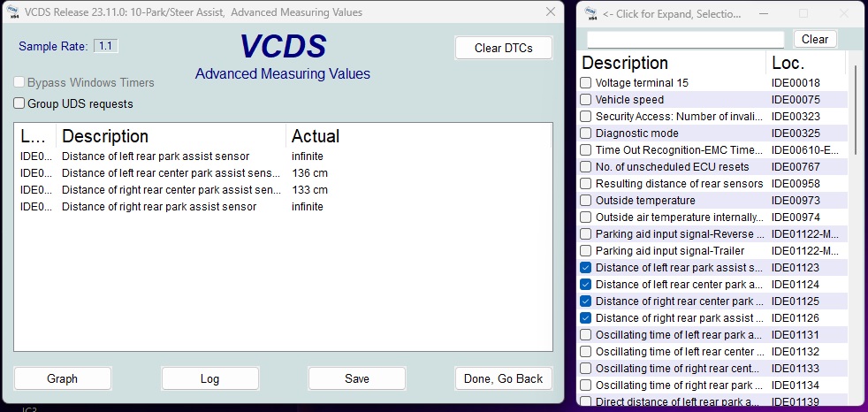Check Voltage terminal 15 box
Viewport: 868px width, 412px height.
(x=586, y=83)
